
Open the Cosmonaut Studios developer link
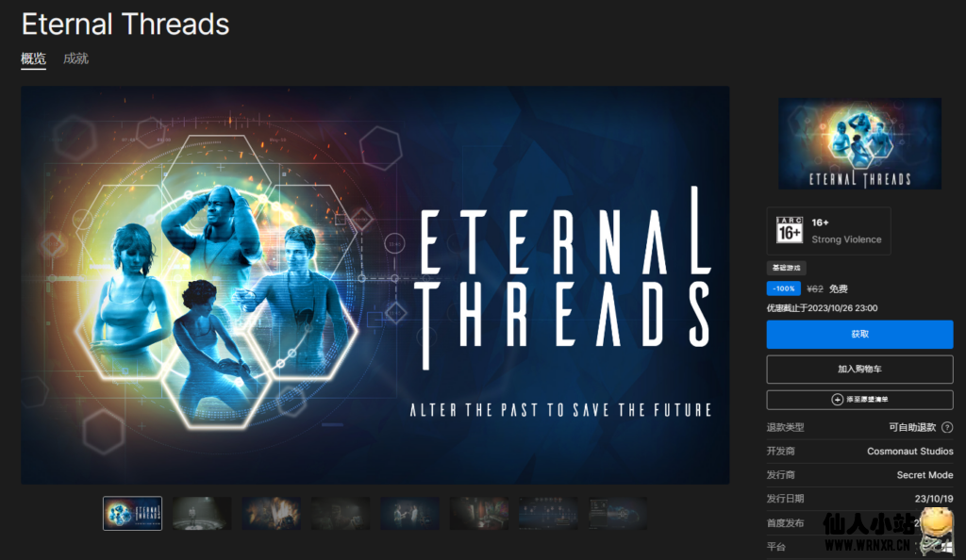coord(910,451)
